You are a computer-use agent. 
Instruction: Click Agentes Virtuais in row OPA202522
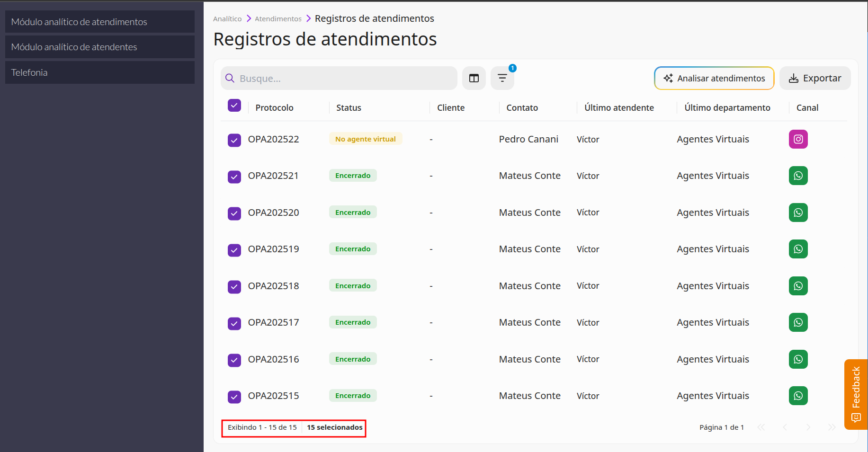713,139
